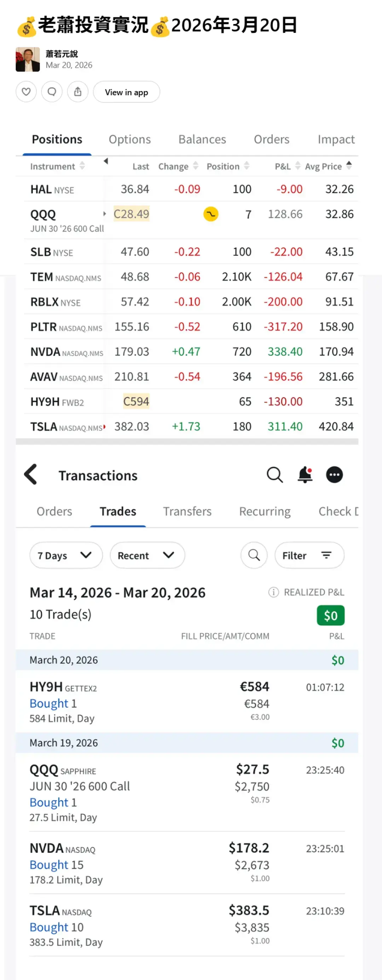
Task: Switch to the Options tab
Action: [x=130, y=139]
